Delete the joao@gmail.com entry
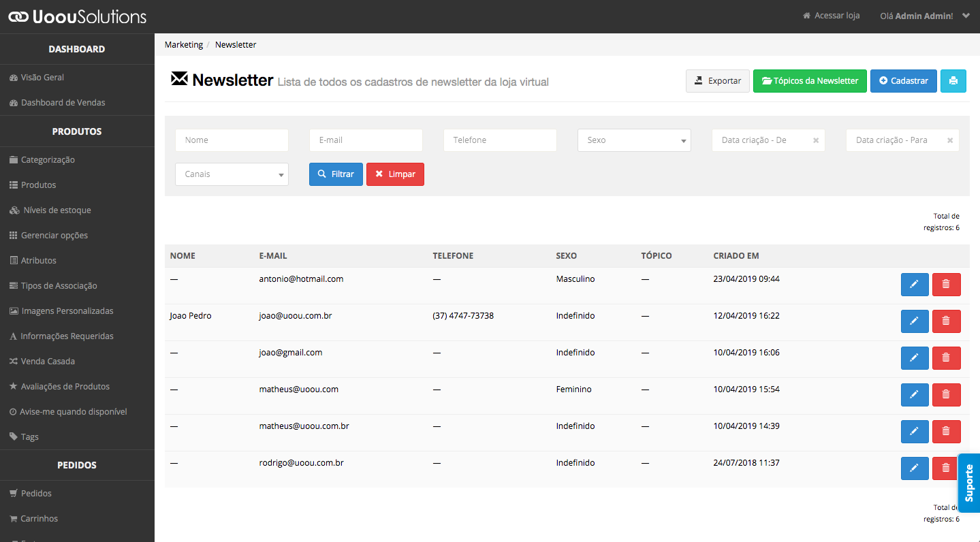 [946, 358]
